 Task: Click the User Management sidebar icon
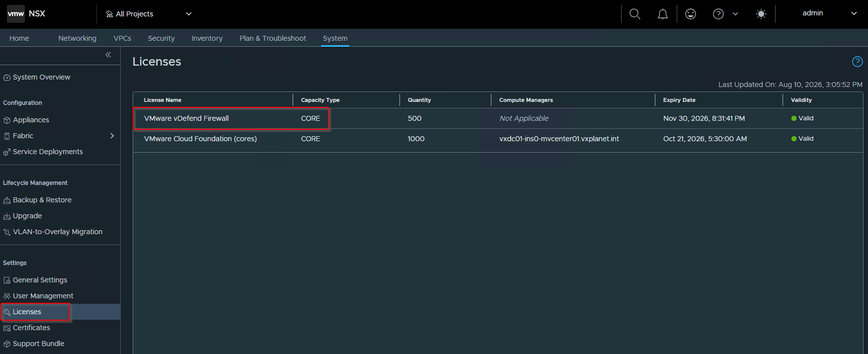point(7,296)
